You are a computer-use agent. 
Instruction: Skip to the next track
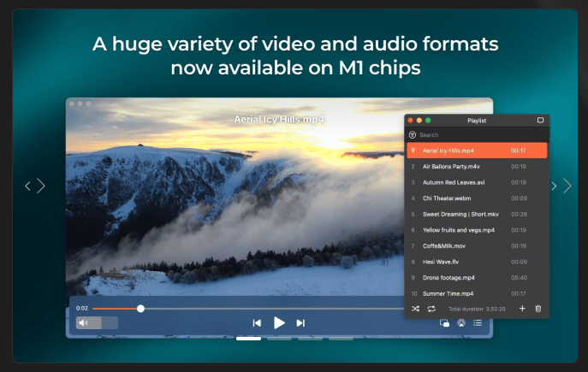(300, 323)
